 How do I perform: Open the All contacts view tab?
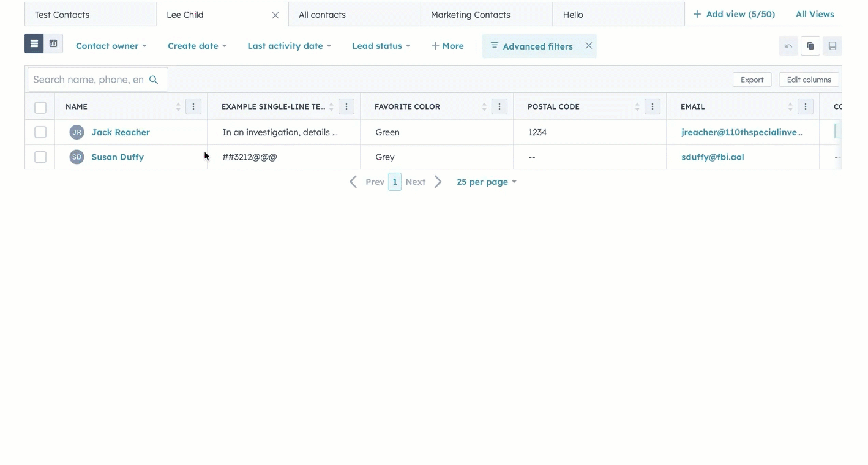pyautogui.click(x=322, y=13)
